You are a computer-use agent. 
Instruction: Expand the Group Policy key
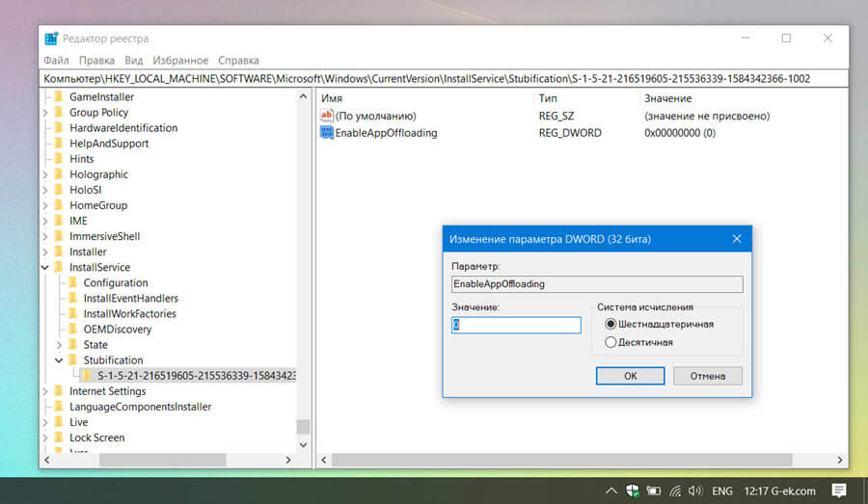45,113
